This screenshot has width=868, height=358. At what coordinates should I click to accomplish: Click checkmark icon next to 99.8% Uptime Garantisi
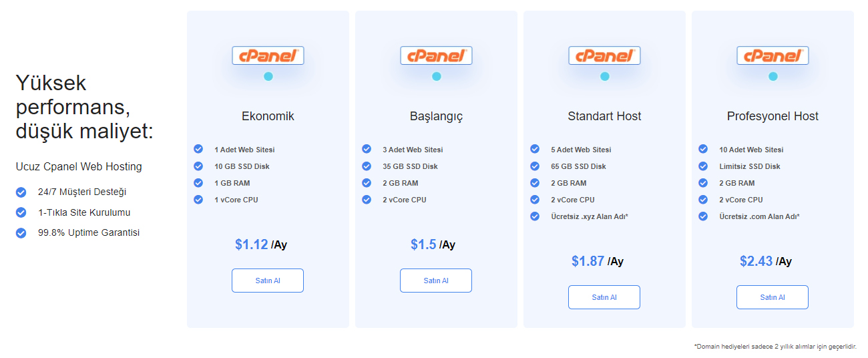pyautogui.click(x=21, y=233)
